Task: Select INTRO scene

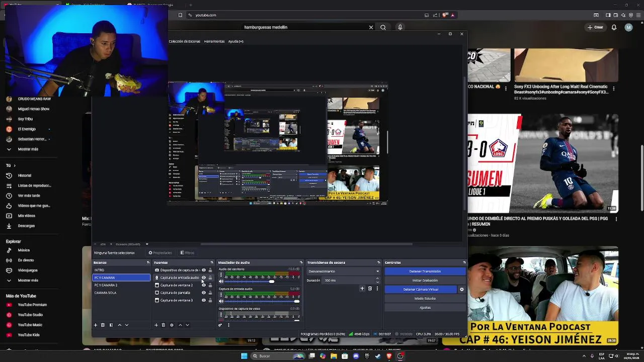Action: pos(121,270)
